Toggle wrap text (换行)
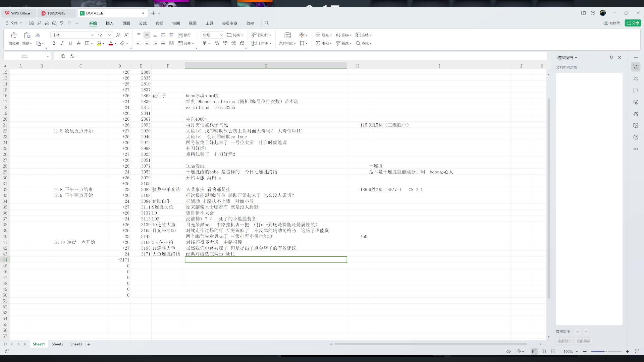This screenshot has width=644, height=362. [x=184, y=35]
